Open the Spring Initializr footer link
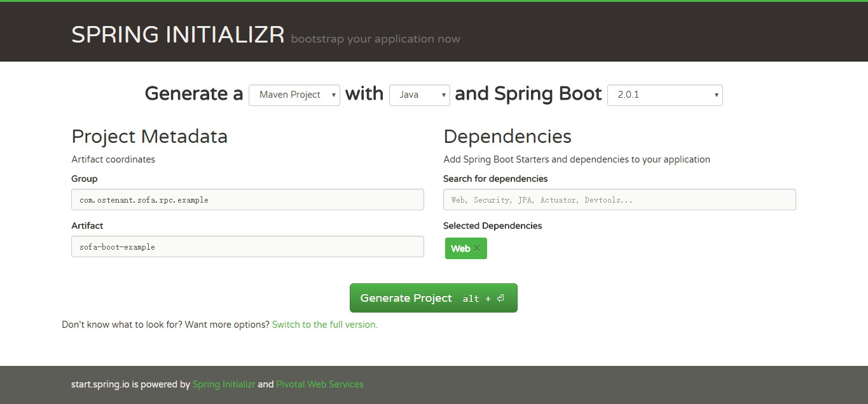The width and height of the screenshot is (868, 404). point(224,384)
